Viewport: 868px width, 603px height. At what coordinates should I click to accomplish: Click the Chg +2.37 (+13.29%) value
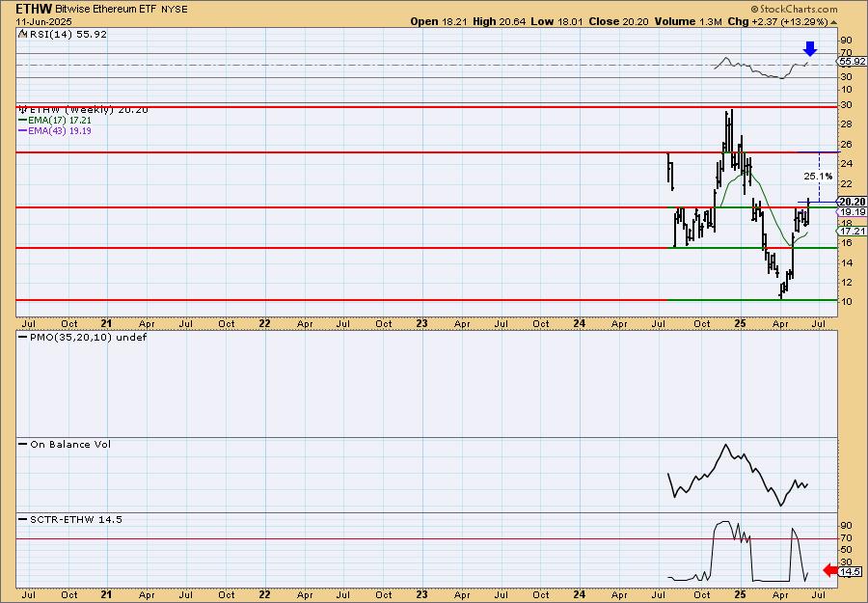(777, 21)
